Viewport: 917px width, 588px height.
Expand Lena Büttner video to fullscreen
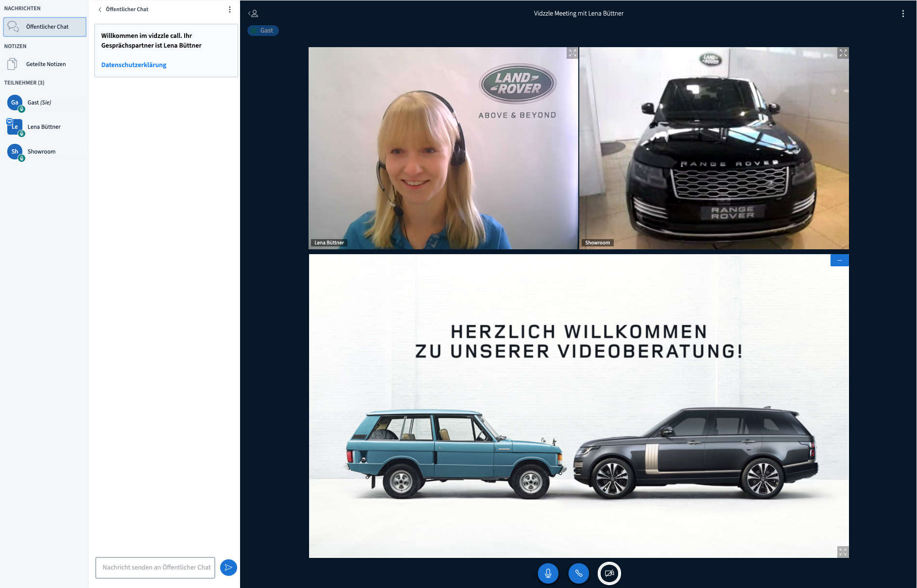click(x=572, y=53)
